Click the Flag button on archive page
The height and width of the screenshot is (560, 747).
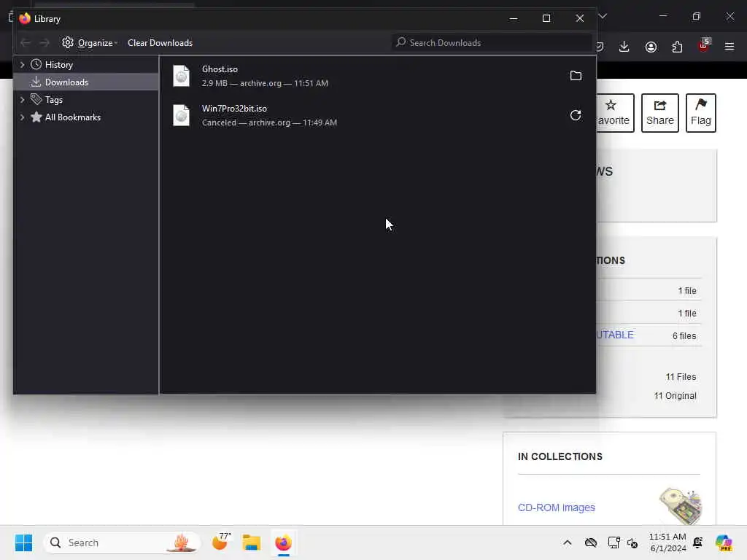(701, 113)
